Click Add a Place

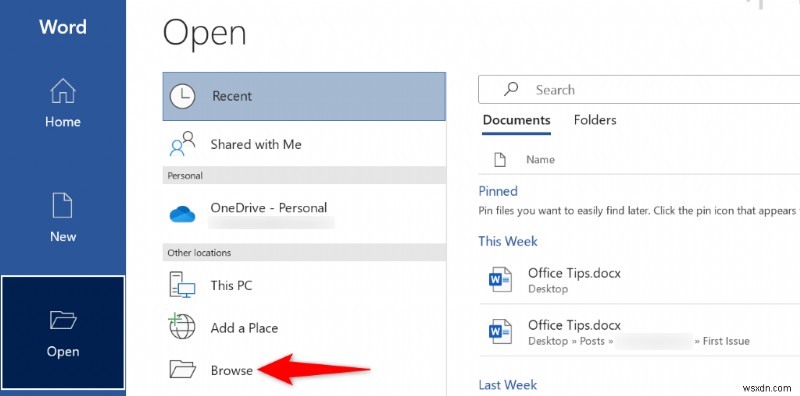(304, 327)
